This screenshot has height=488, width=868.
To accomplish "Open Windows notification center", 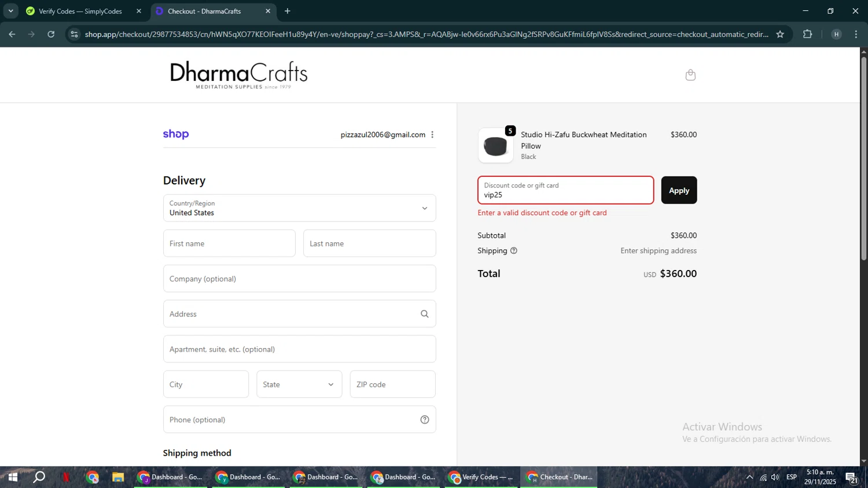I will (x=852, y=478).
